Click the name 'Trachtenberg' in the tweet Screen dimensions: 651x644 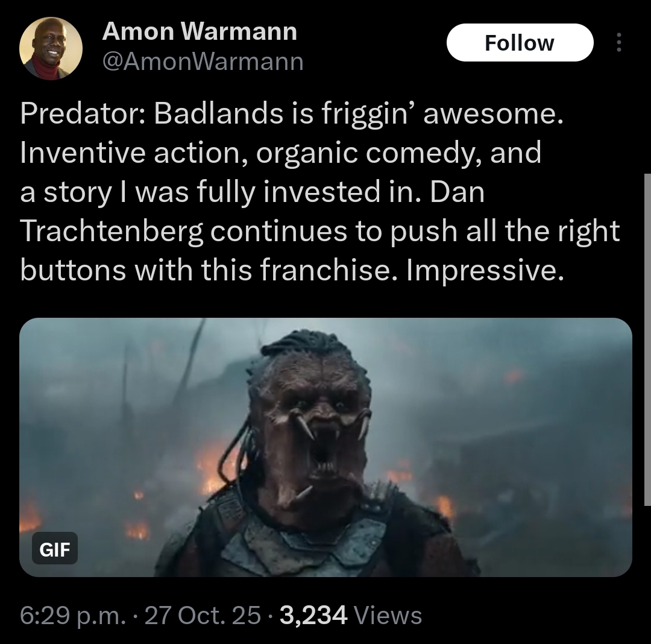112,232
